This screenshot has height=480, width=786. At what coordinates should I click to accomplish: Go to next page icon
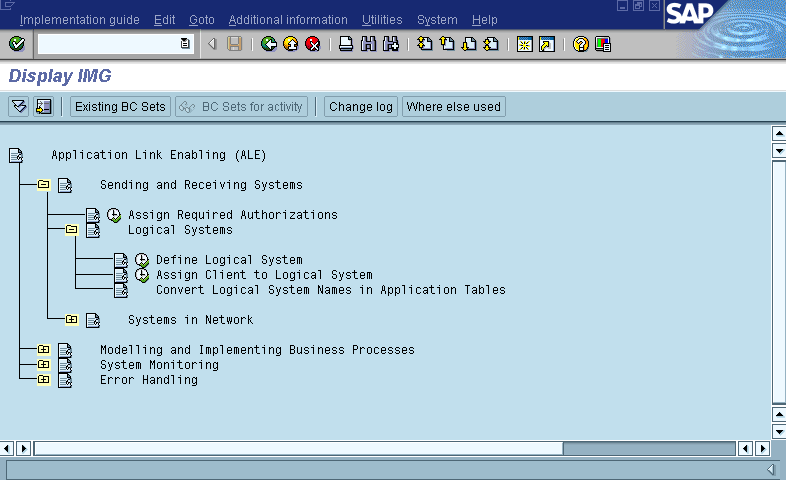point(469,44)
